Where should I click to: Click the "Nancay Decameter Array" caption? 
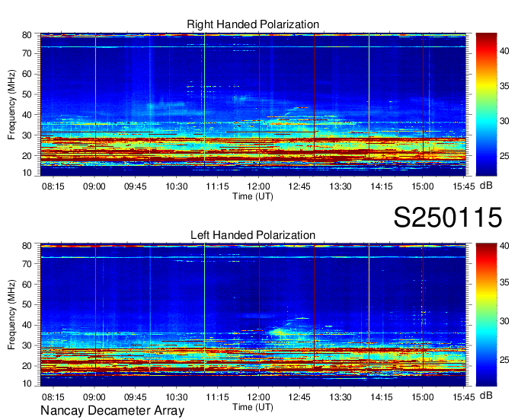click(x=112, y=411)
